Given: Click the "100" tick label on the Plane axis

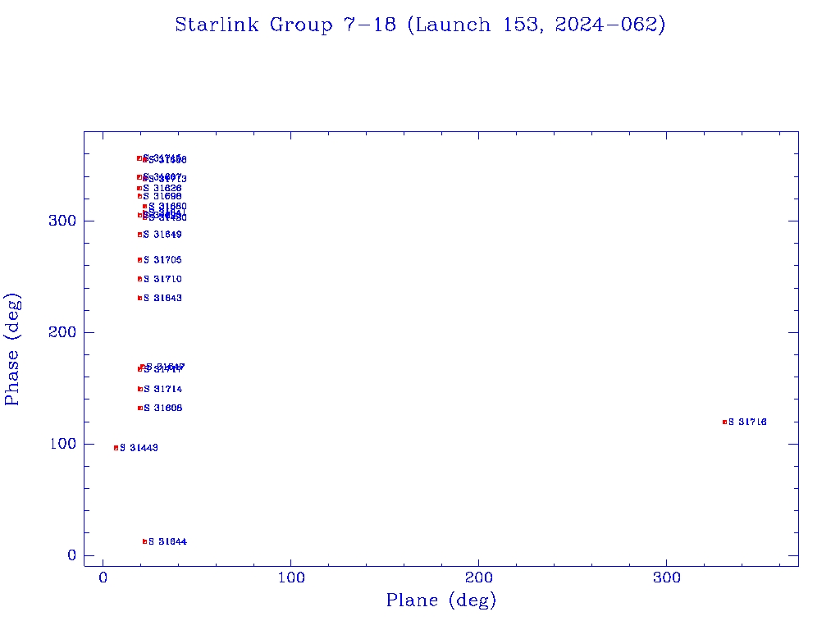Looking at the screenshot, I should click(291, 578).
